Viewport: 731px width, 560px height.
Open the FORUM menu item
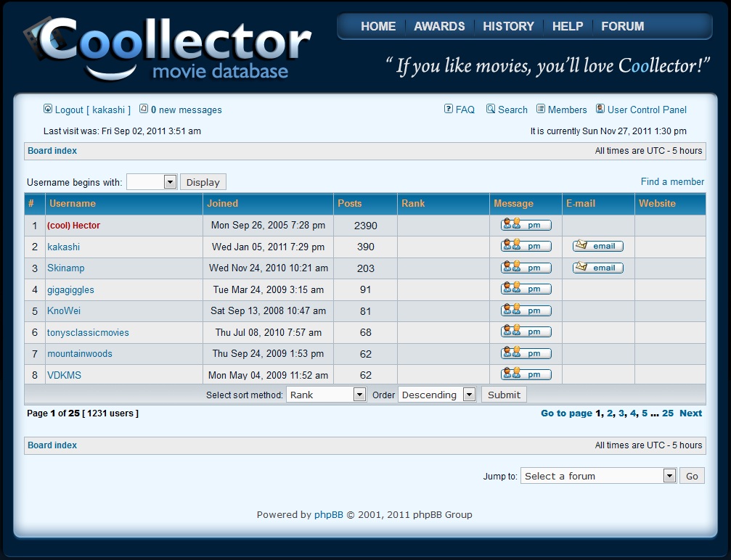tap(622, 26)
